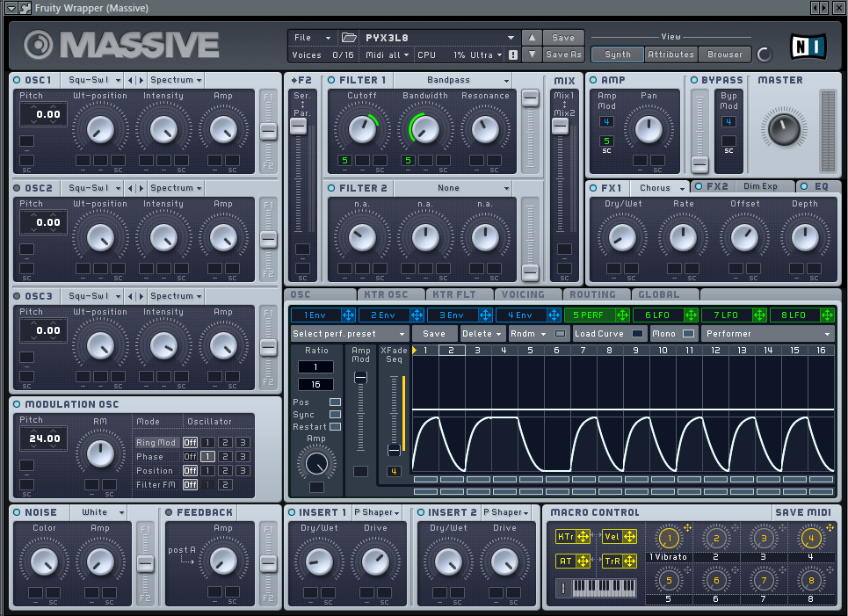Grab the 8 LFO modulation crosshair handle
Image resolution: width=848 pixels, height=616 pixels.
[828, 315]
